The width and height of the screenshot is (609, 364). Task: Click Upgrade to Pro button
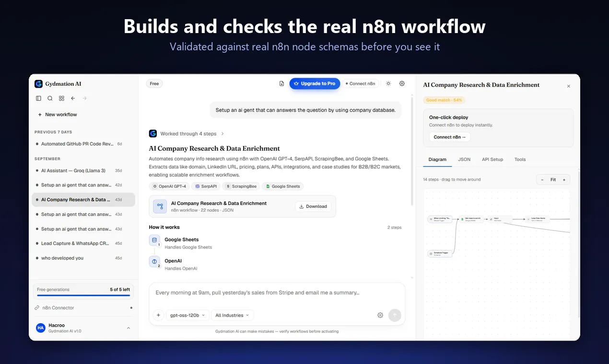point(315,83)
